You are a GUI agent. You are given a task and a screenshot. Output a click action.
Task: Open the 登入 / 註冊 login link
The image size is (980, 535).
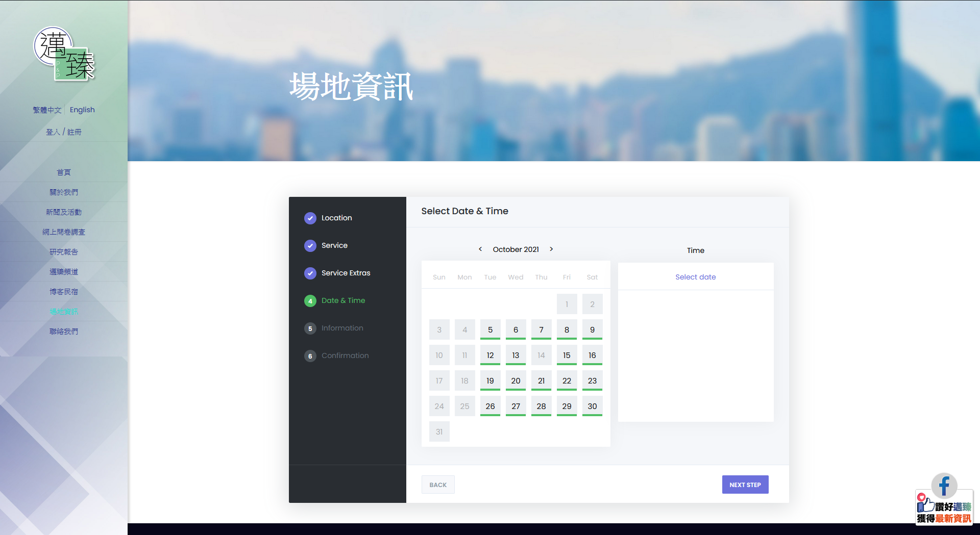[x=64, y=132]
